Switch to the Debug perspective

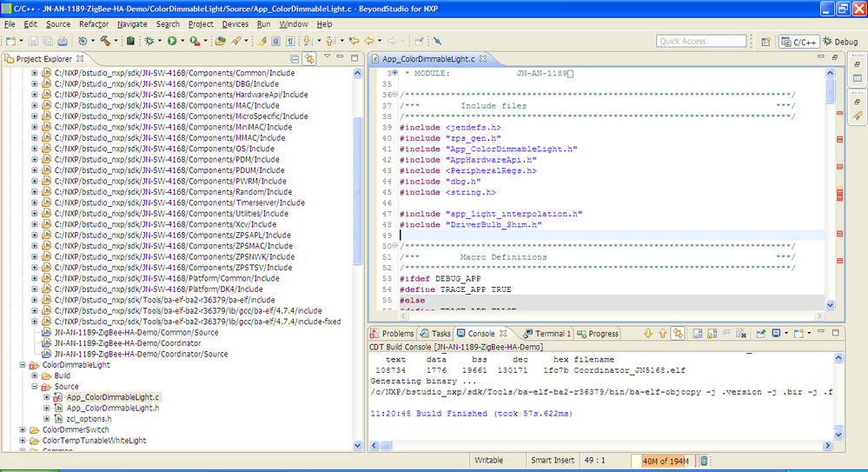(840, 42)
